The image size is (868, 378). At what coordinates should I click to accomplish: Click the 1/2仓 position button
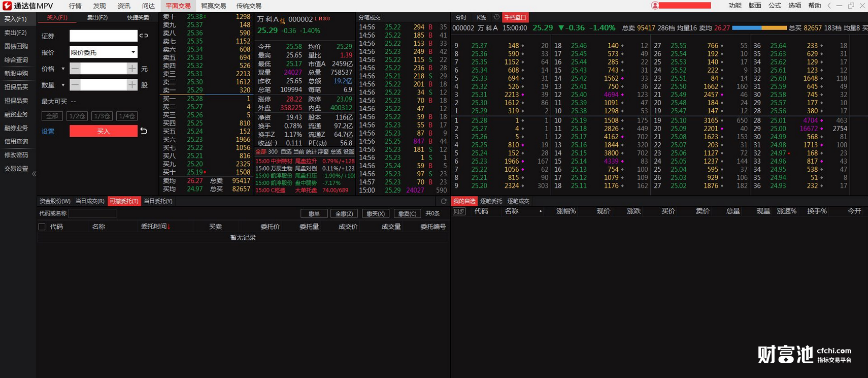click(x=77, y=116)
